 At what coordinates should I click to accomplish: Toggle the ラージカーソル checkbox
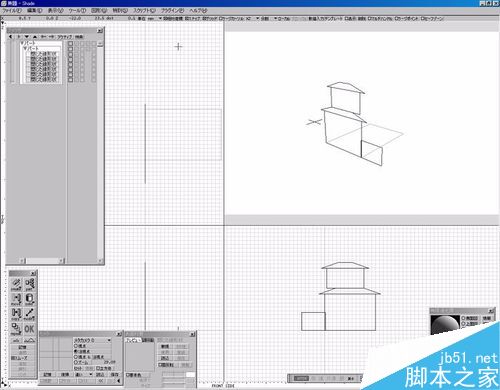pyautogui.click(x=231, y=19)
